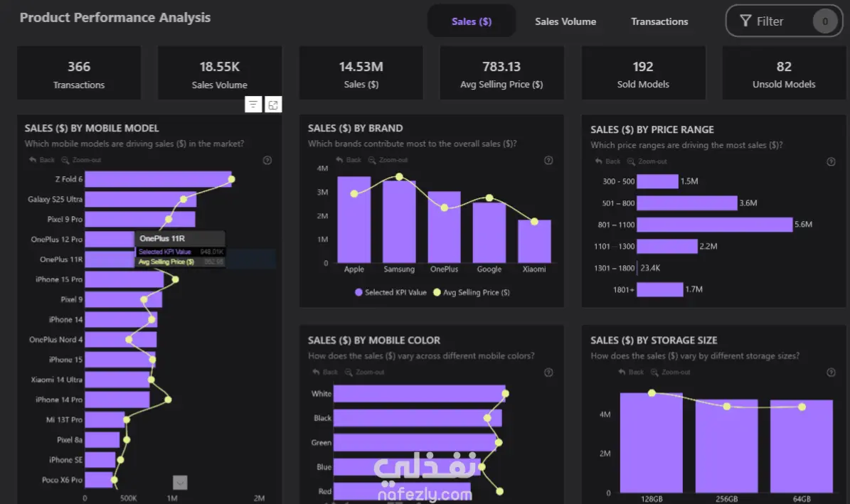Toggle Selected KPI Value legend item
The image size is (850, 504).
391,292
